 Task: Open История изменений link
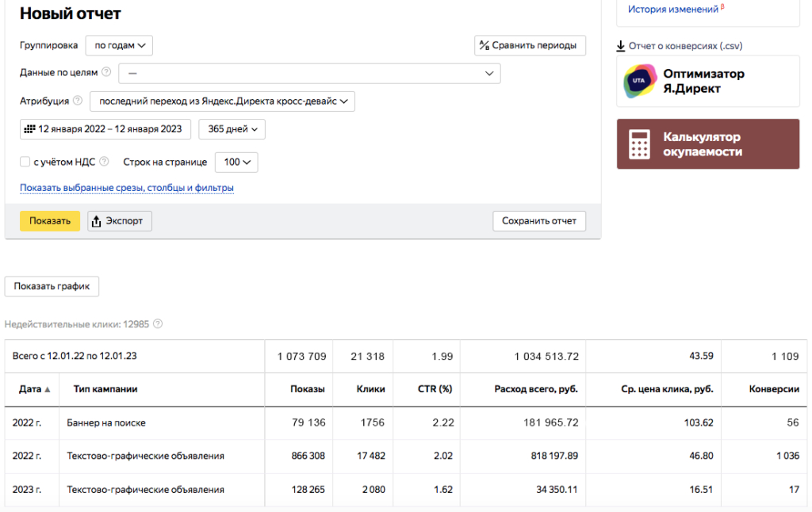pos(673,9)
